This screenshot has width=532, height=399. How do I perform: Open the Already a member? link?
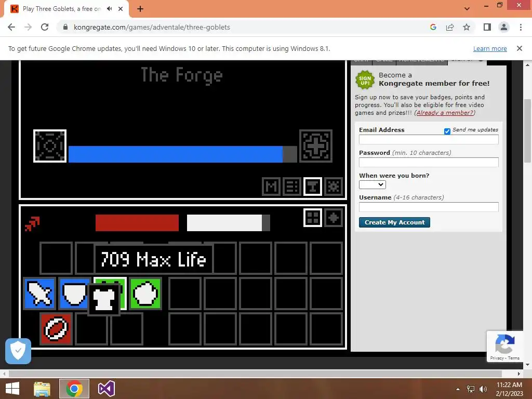click(445, 113)
